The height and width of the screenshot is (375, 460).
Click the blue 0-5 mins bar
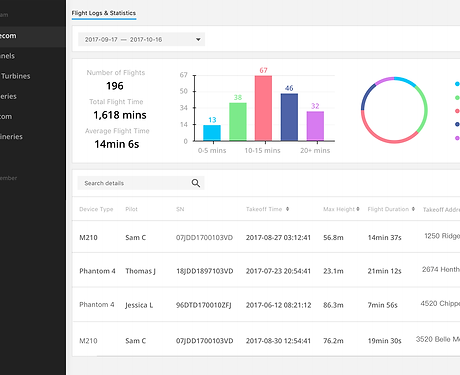click(212, 133)
